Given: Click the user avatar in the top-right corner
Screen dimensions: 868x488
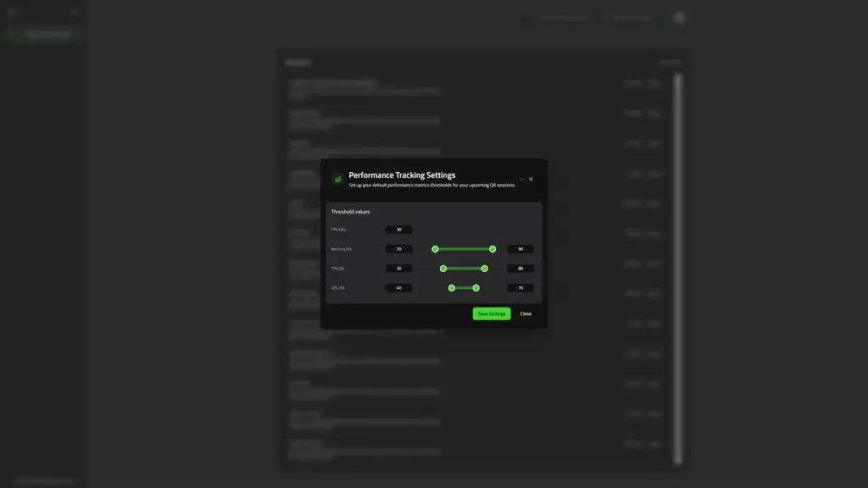Looking at the screenshot, I should (x=678, y=17).
